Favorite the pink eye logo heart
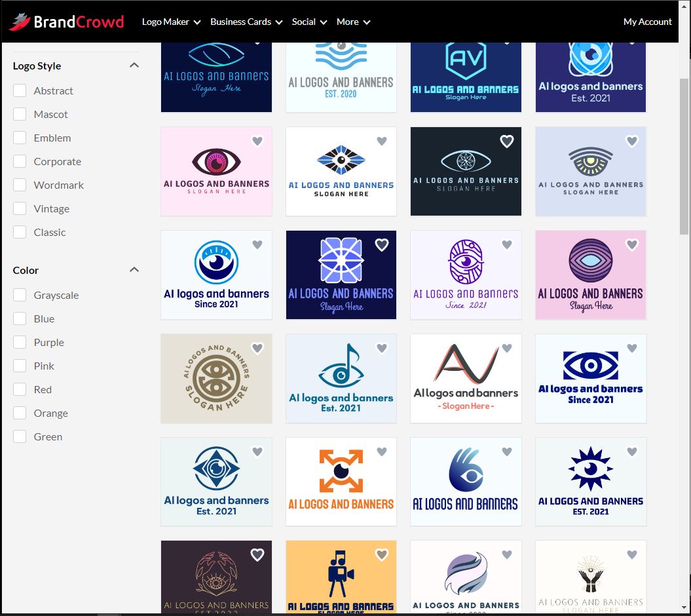This screenshot has width=691, height=616. point(257,141)
